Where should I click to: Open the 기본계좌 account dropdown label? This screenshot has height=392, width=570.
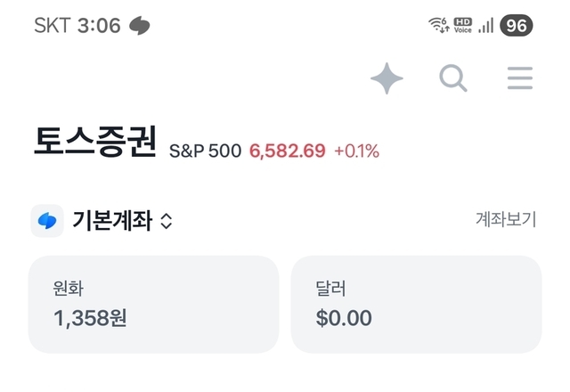pos(112,221)
